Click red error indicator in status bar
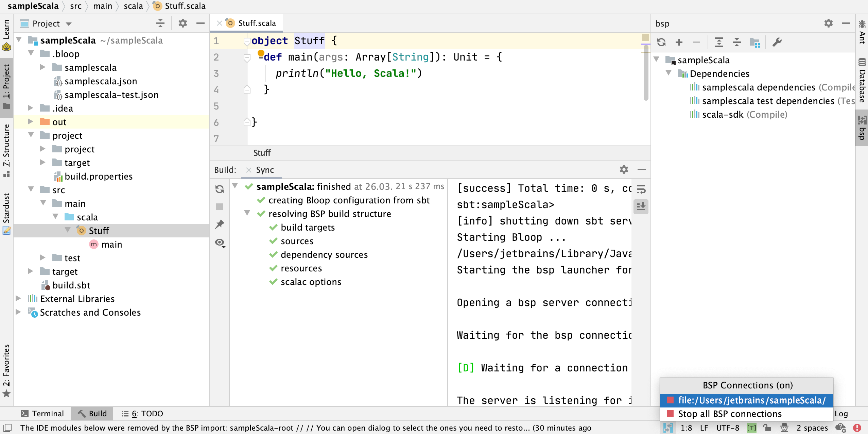Image resolution: width=868 pixels, height=434 pixels. [857, 428]
